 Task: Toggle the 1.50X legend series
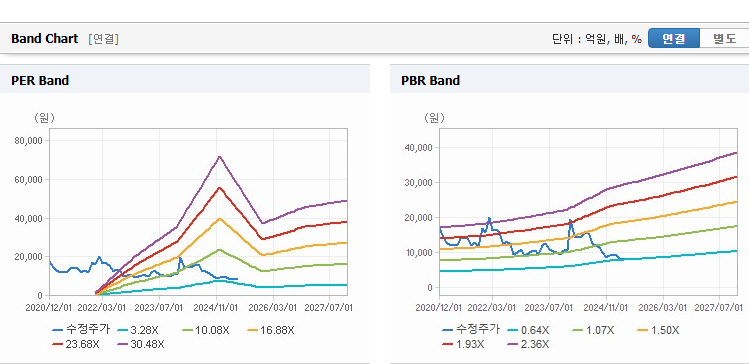[658, 330]
